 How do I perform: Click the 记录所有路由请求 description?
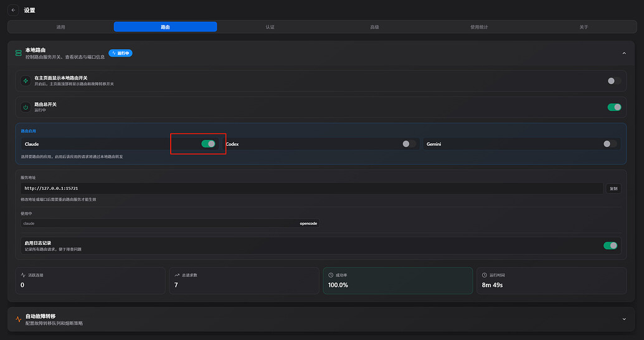coord(53,249)
